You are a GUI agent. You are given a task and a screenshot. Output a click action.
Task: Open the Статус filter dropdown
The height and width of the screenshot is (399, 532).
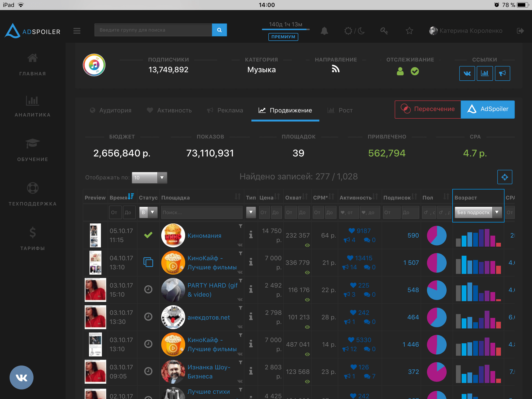[x=148, y=212]
